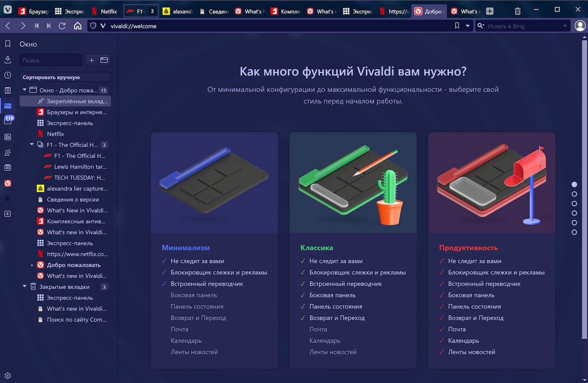This screenshot has height=383, width=588.
Task: Change search engine via magnifier icon
Action: coord(481,26)
